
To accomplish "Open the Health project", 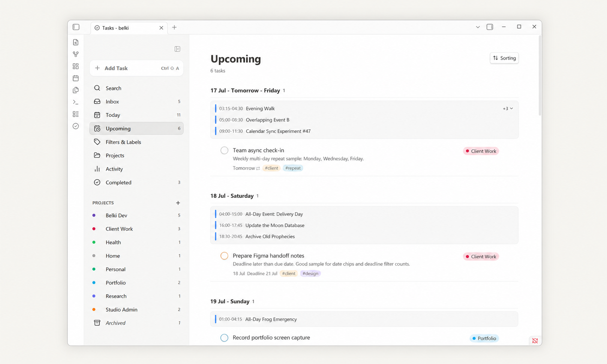I will pyautogui.click(x=136, y=243).
